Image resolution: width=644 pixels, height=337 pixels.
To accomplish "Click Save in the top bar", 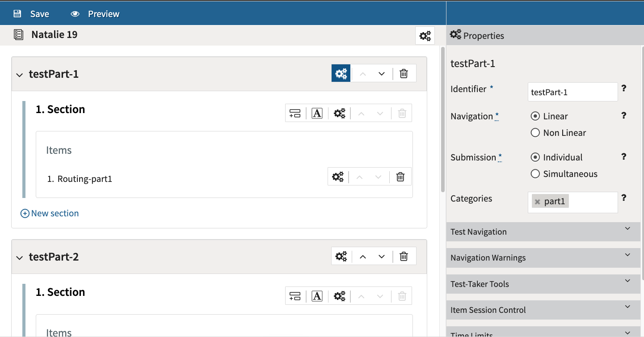I will (x=31, y=14).
